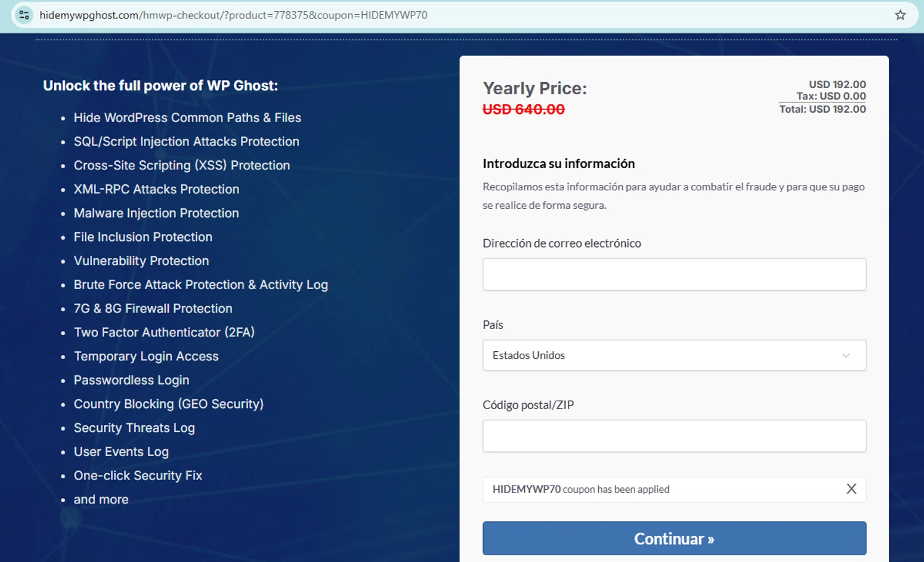
Task: Click 'Security Threats Log' item
Action: (134, 428)
